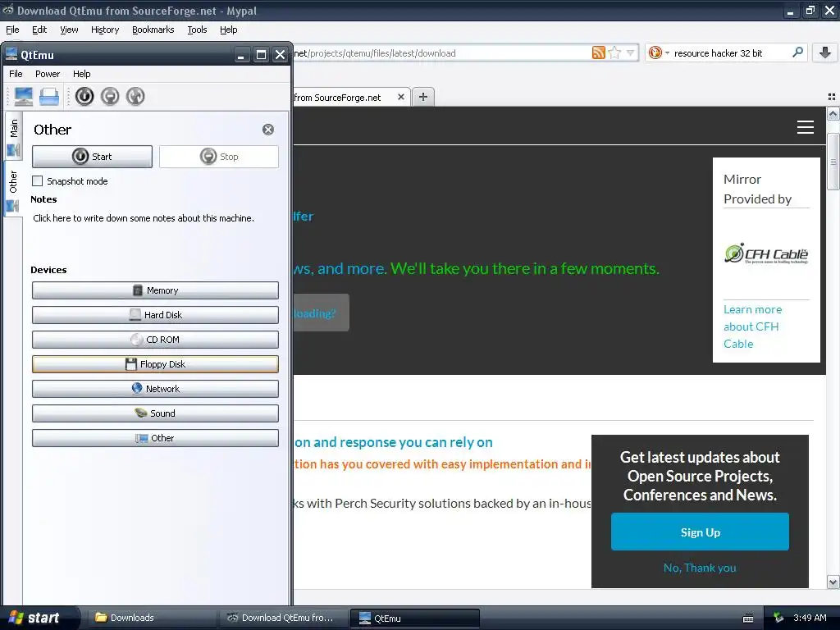Close the Other machine tab with X icon
840x630 pixels.
click(x=268, y=129)
